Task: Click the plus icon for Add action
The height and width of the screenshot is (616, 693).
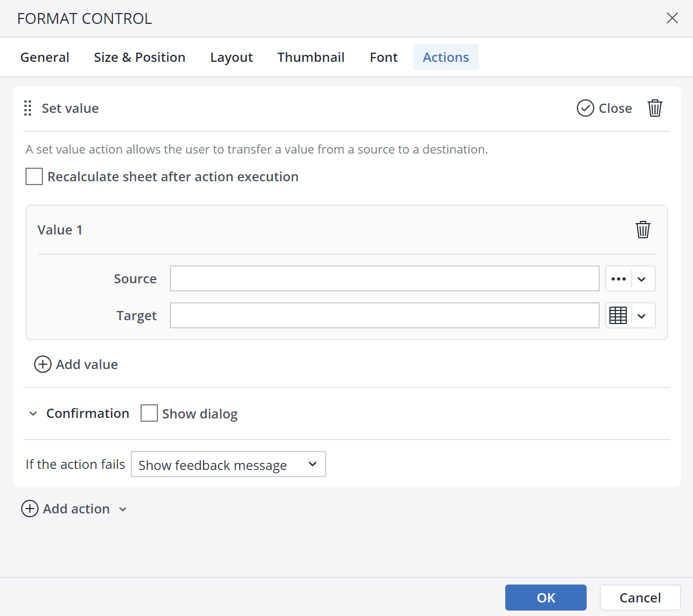Action: click(30, 509)
